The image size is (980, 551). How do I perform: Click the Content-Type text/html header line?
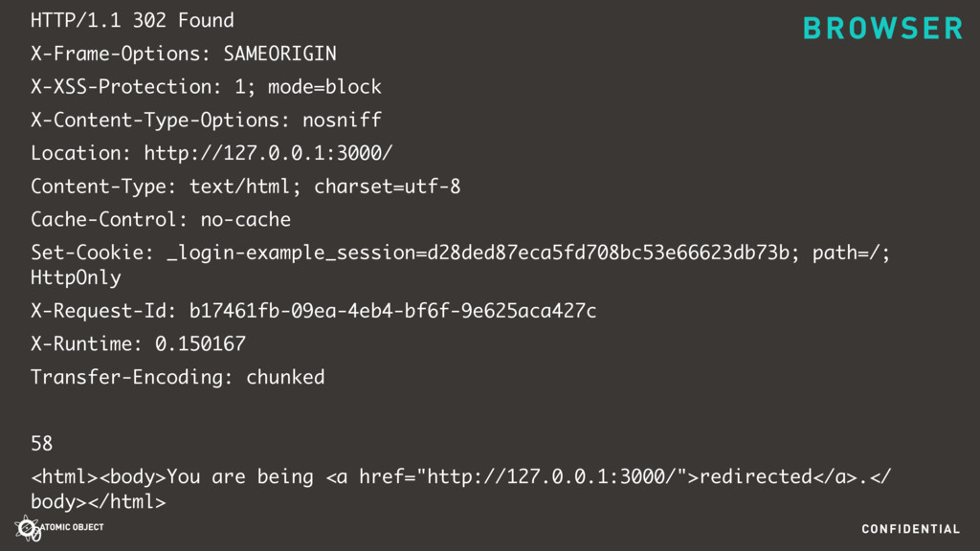tap(246, 187)
